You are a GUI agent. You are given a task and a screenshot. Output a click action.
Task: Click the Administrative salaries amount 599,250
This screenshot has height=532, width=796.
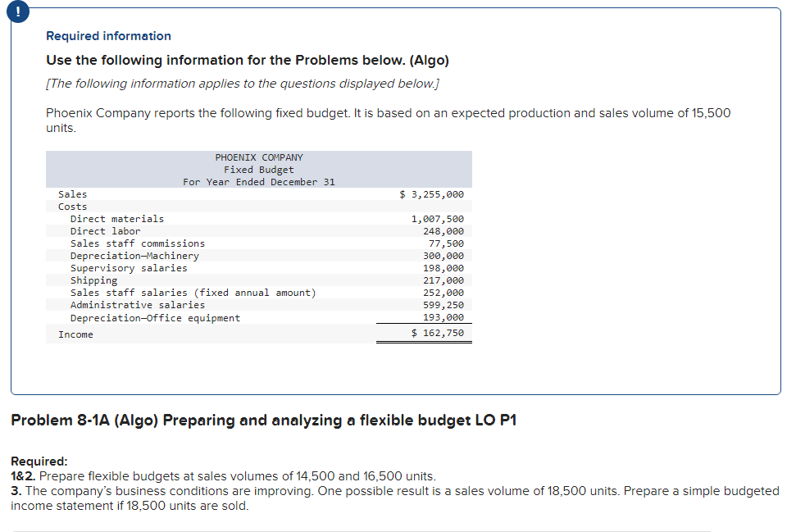click(443, 304)
